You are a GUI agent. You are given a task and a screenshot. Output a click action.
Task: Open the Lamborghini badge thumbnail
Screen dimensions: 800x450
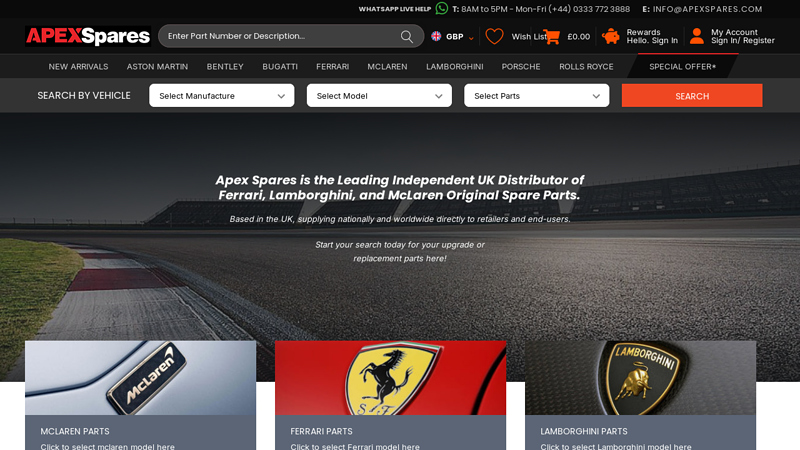640,378
